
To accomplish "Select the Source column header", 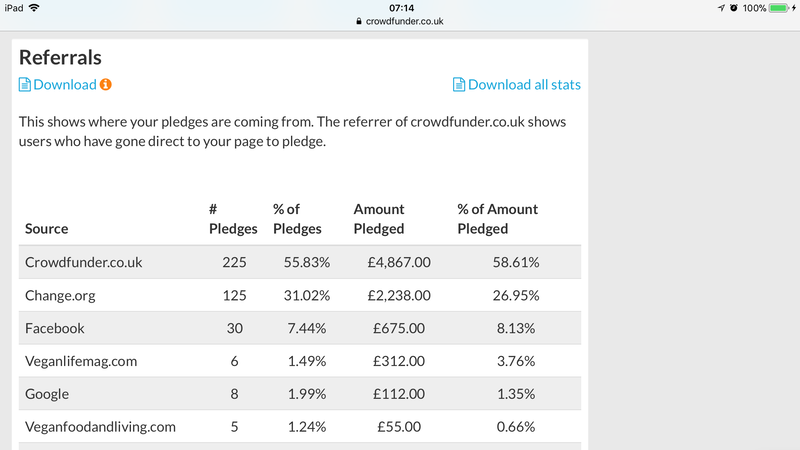I will coord(47,229).
